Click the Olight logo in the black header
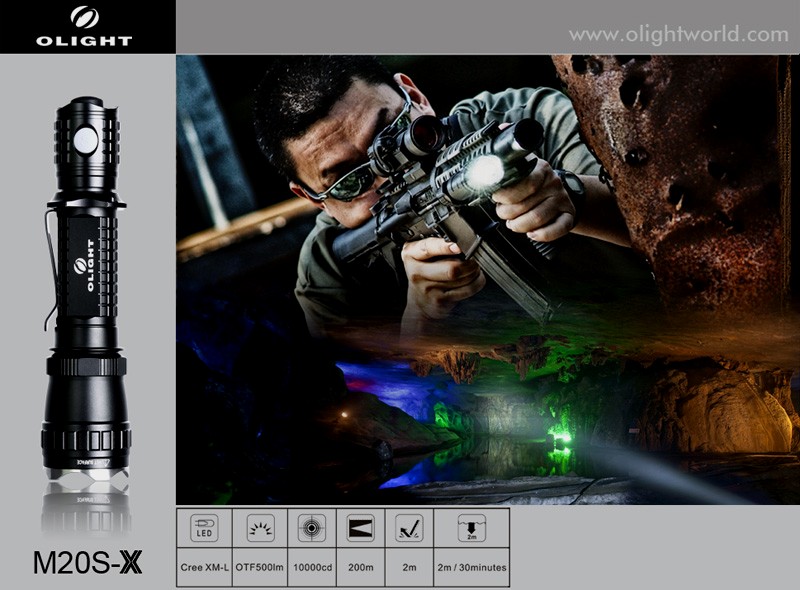 pos(84,26)
